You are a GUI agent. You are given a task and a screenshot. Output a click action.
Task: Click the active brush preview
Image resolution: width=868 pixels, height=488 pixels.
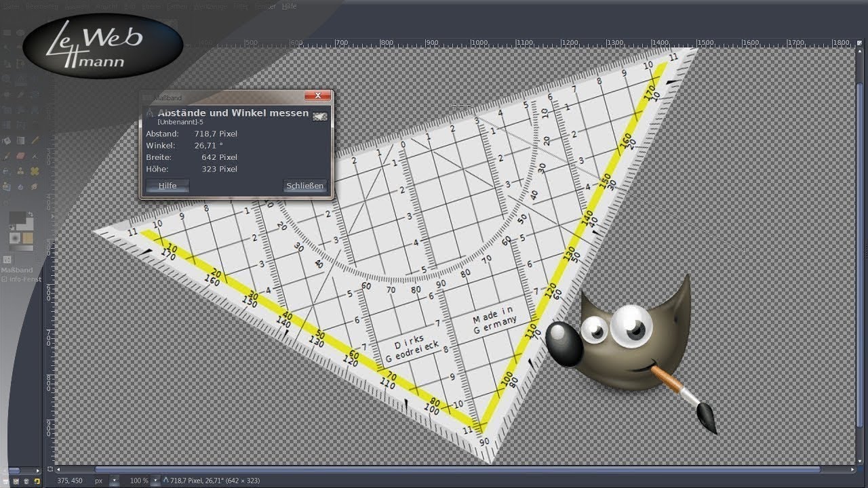pyautogui.click(x=15, y=238)
